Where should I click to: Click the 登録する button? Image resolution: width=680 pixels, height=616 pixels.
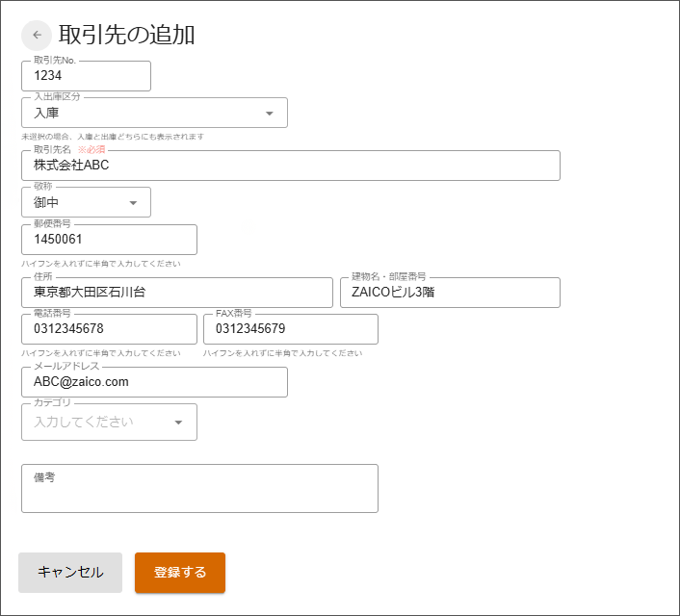(180, 573)
